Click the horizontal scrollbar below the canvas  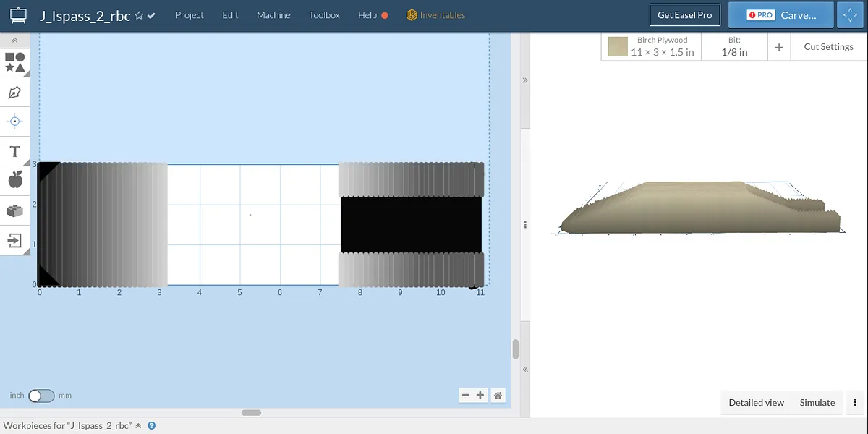coord(251,412)
